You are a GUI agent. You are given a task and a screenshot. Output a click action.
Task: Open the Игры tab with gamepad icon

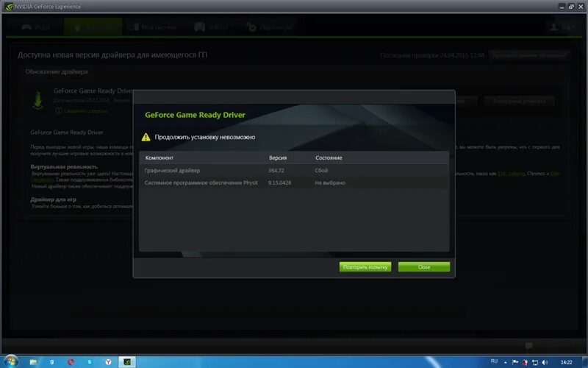pyautogui.click(x=35, y=27)
